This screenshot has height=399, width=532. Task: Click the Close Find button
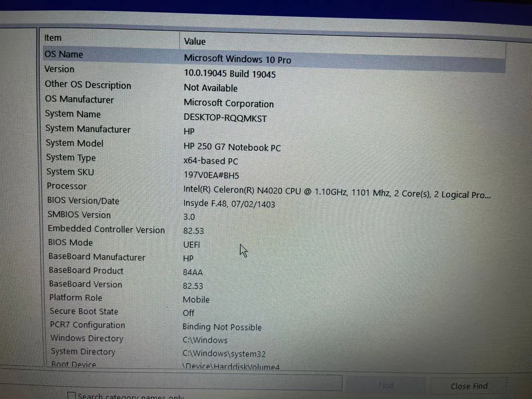pos(469,386)
